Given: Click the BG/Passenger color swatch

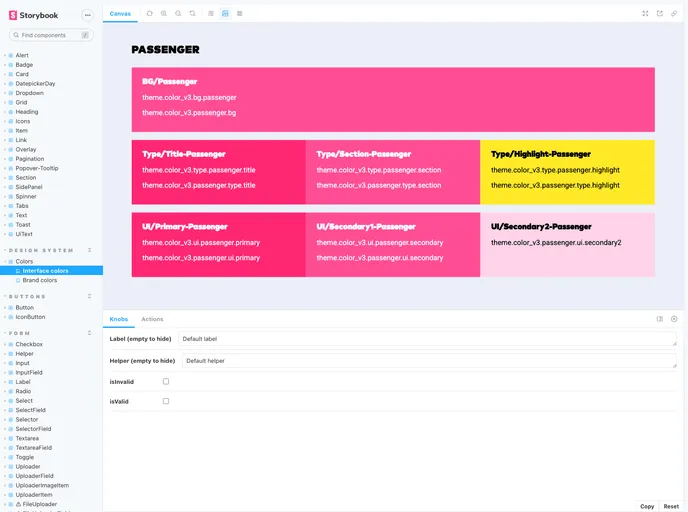Looking at the screenshot, I should click(x=393, y=100).
